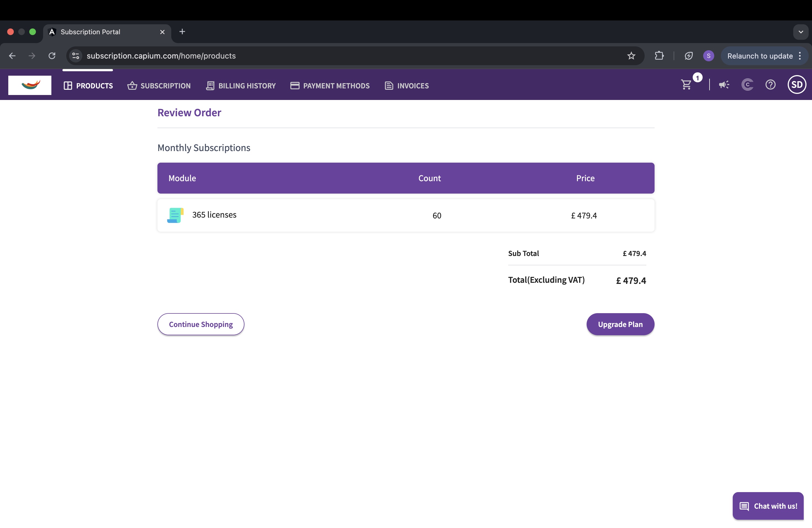The width and height of the screenshot is (812, 528).
Task: Open the help question mark icon
Action: pos(770,85)
